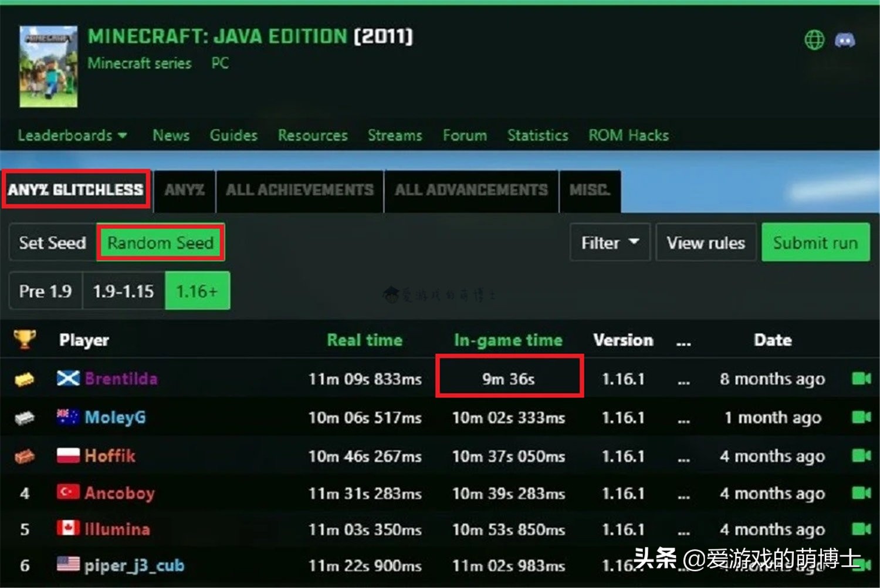Image resolution: width=880 pixels, height=588 pixels.
Task: Open the Filter dropdown
Action: [x=610, y=242]
